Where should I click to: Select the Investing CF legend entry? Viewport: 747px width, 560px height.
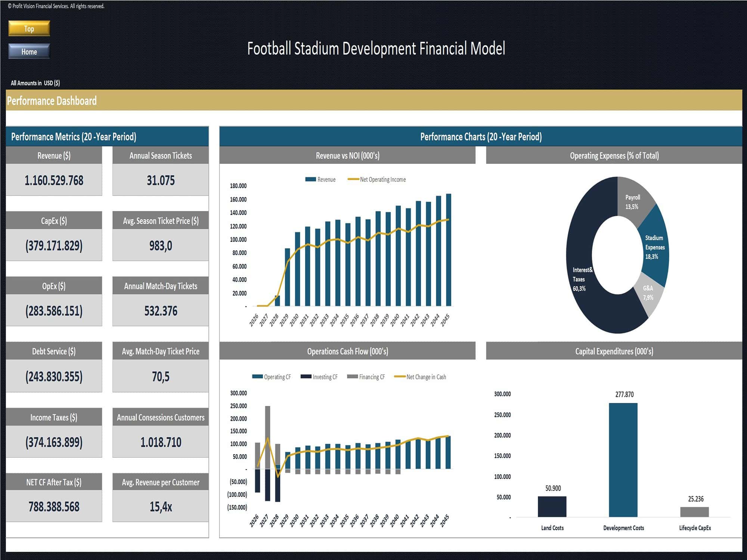[306, 377]
